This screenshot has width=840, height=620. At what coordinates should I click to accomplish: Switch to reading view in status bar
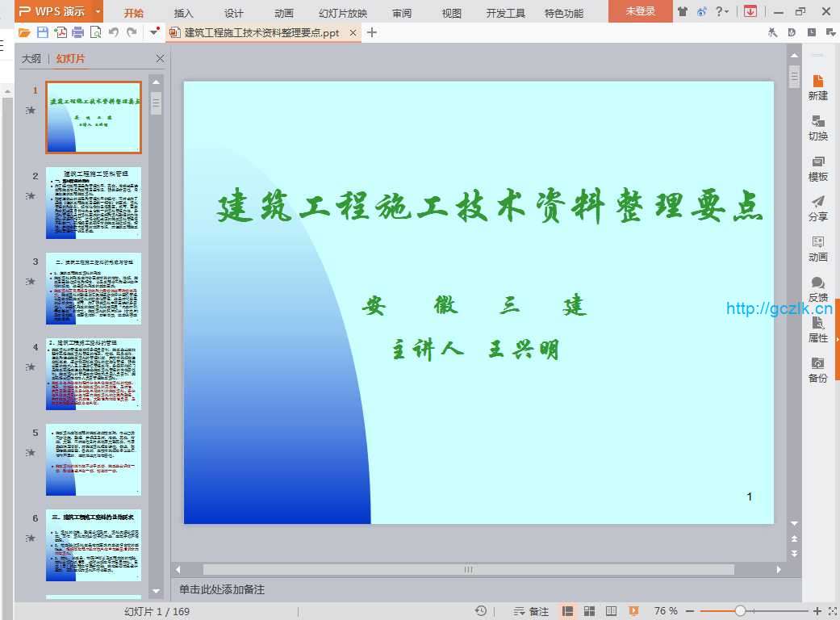point(612,611)
